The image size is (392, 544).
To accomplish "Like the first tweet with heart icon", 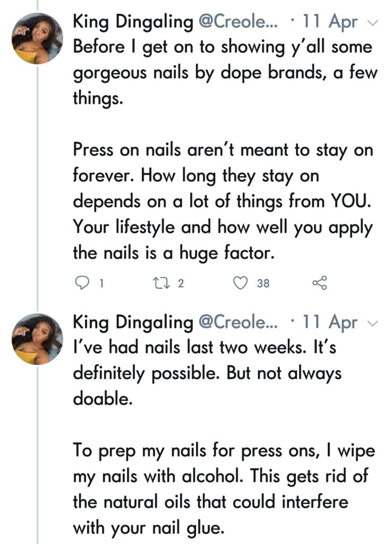I will [242, 283].
